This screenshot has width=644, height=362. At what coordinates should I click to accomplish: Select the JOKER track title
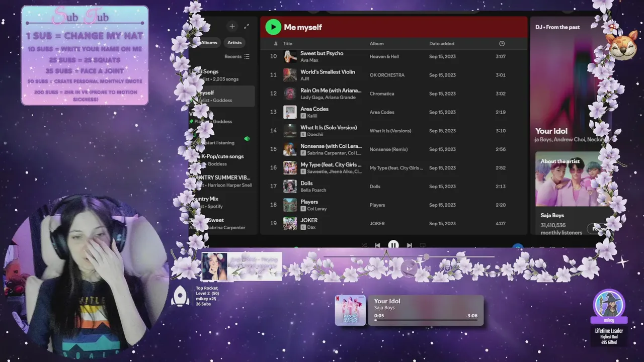(x=309, y=220)
